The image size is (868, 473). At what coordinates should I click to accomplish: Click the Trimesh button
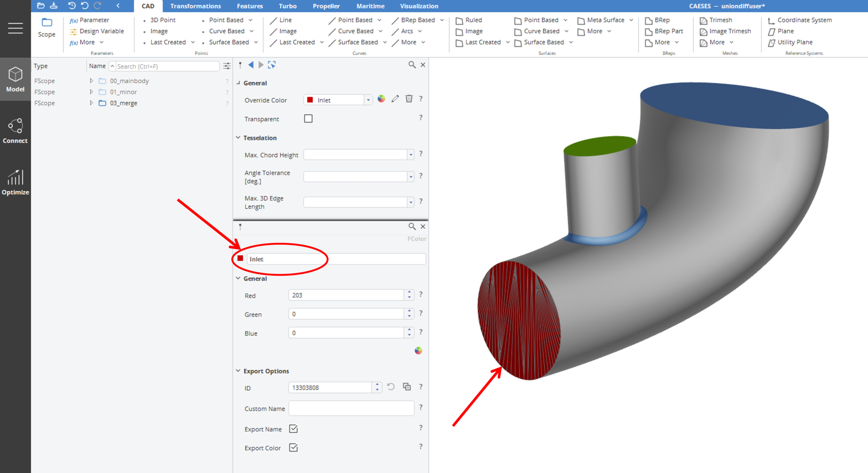[716, 20]
